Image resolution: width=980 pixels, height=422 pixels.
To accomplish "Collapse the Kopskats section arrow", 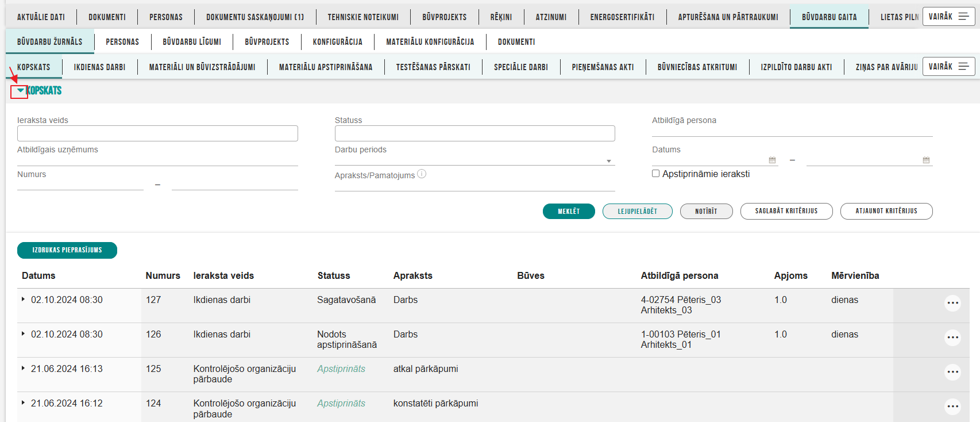I will click(x=20, y=91).
